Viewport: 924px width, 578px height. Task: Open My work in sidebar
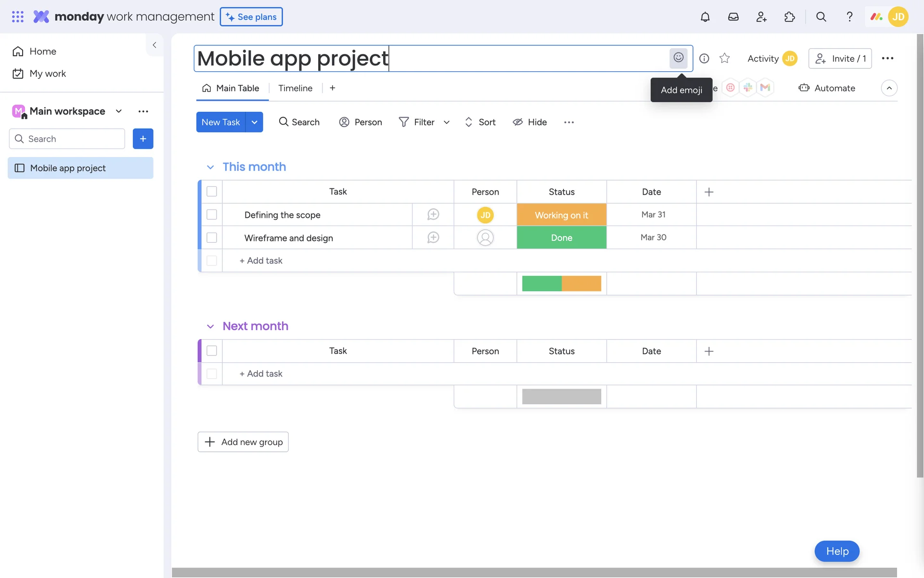(x=47, y=74)
